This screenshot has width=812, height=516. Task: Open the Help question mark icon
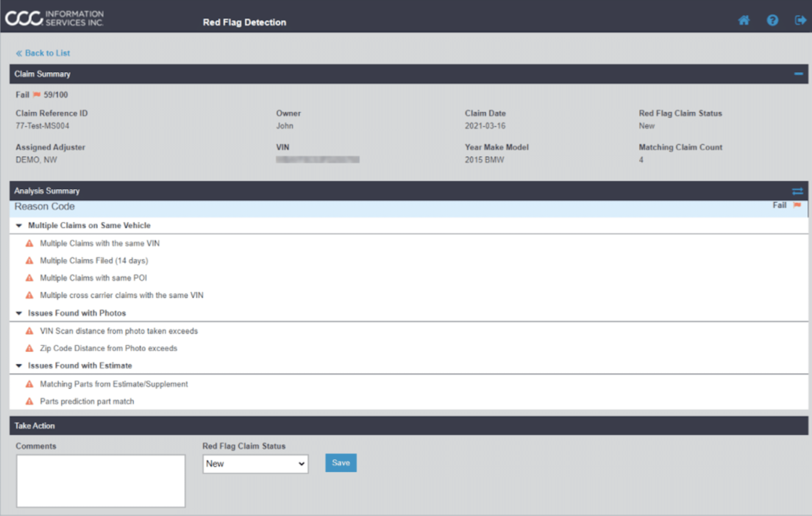772,21
